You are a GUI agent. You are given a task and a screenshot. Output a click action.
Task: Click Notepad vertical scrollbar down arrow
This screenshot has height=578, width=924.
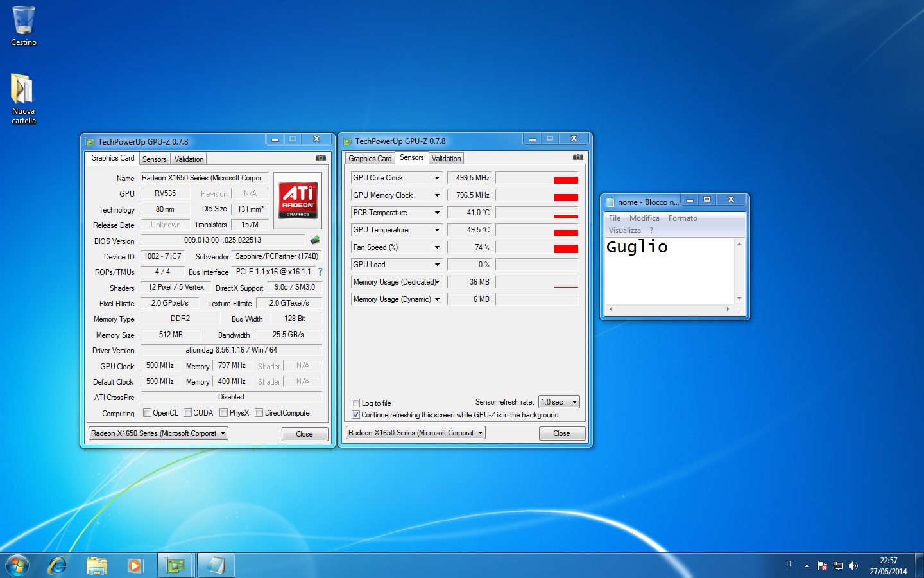pos(739,299)
